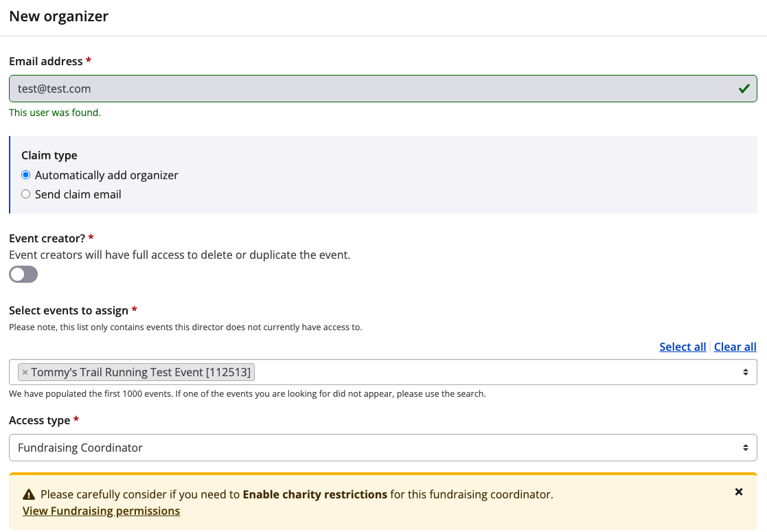Click the Clear all link
The image size is (767, 532).
[735, 347]
